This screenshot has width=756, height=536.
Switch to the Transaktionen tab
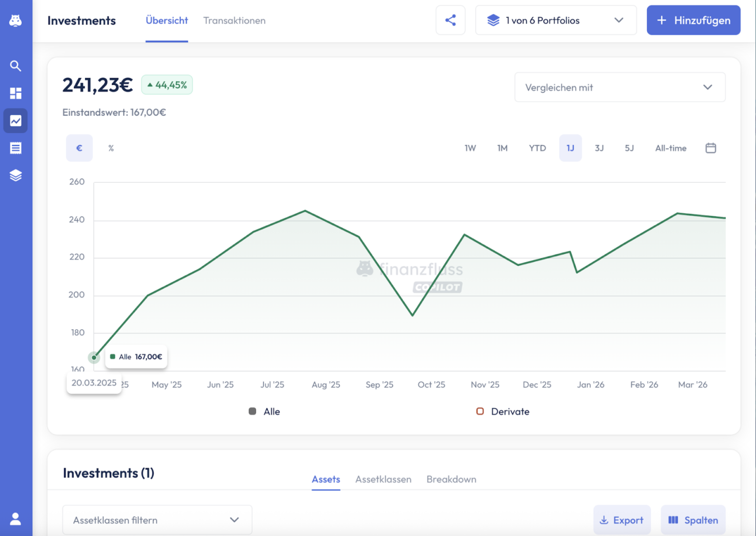click(x=234, y=21)
